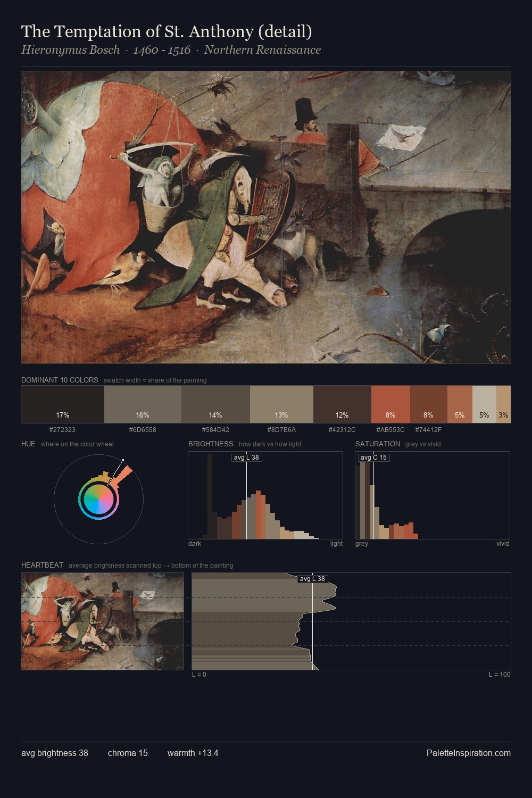Click the avg C 15 label in saturation chart
The width and height of the screenshot is (532, 798).
tap(373, 458)
